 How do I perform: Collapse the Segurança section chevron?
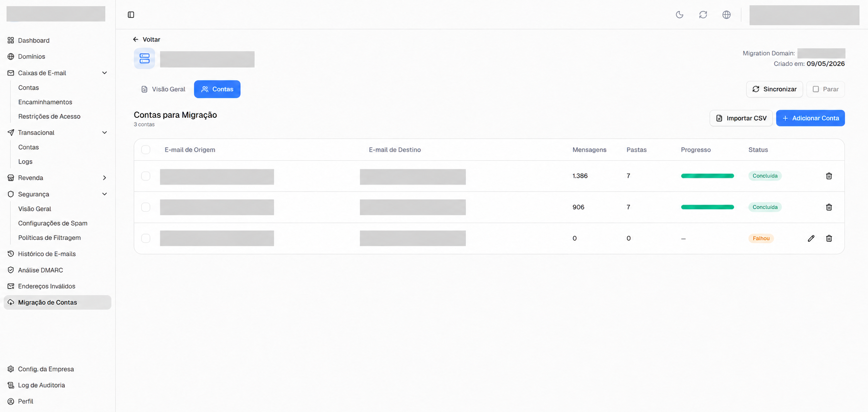pos(104,194)
